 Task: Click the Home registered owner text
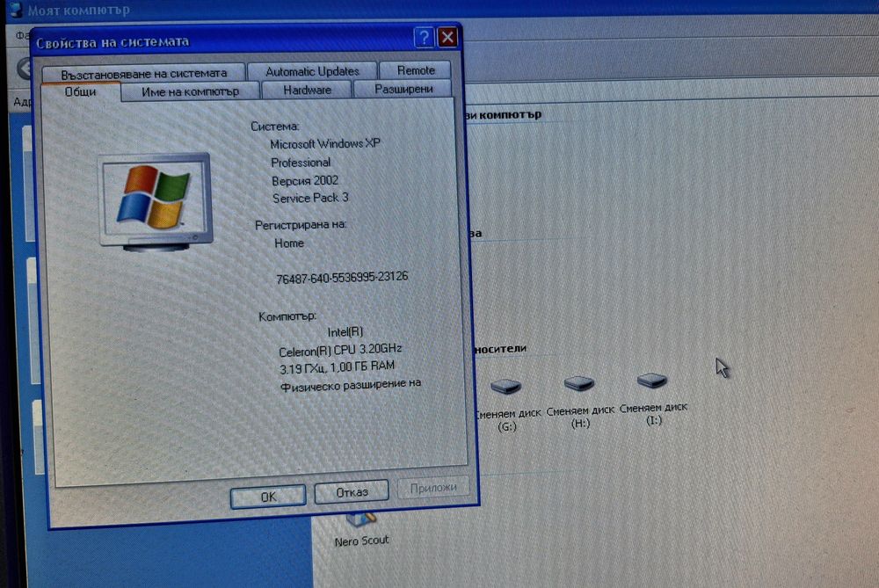click(x=288, y=243)
